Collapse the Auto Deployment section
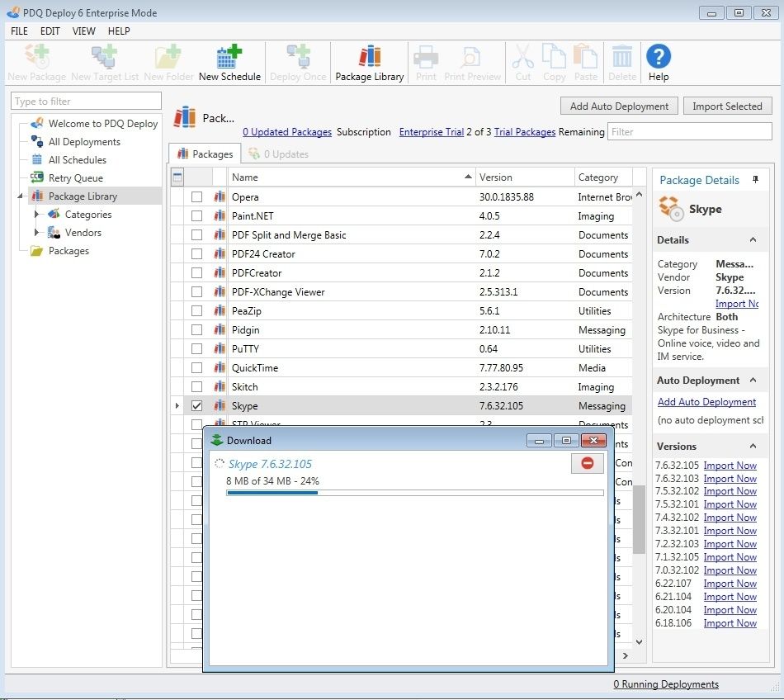This screenshot has width=784, height=700. click(753, 380)
